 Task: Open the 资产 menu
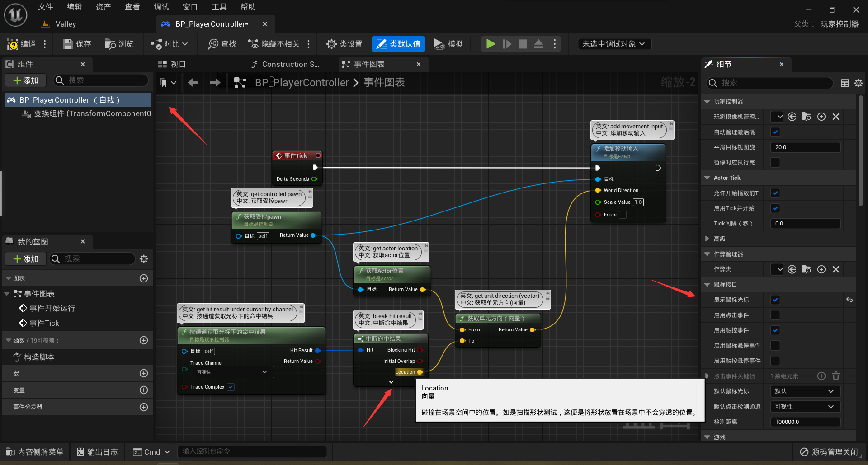point(103,7)
